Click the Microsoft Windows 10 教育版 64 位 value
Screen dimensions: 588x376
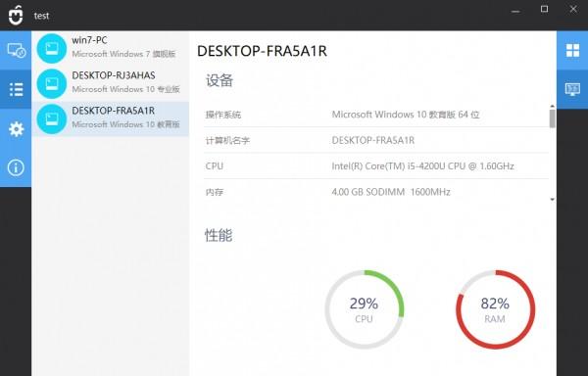[406, 115]
